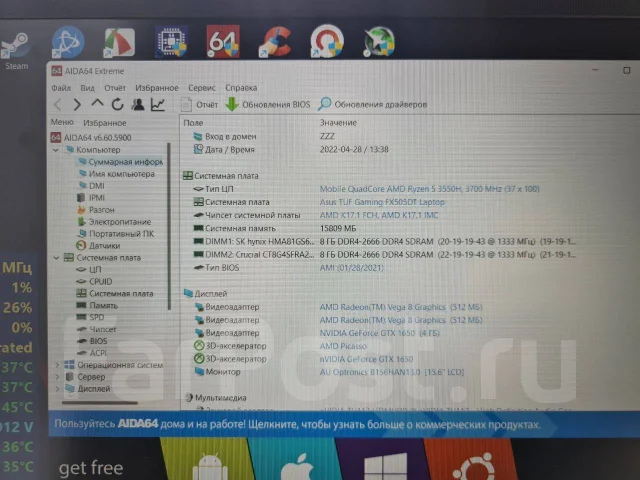Open Steam desktop shortcut
Screen dimensions: 640x480
[x=16, y=51]
